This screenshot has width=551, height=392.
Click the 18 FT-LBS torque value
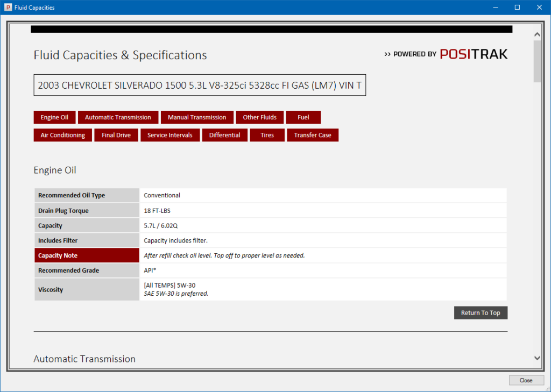coord(157,211)
